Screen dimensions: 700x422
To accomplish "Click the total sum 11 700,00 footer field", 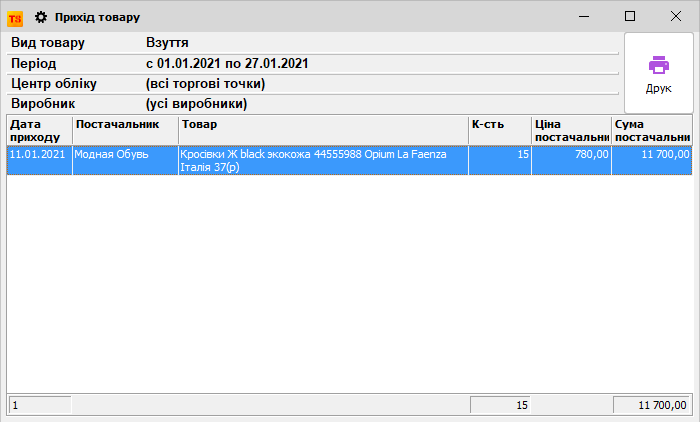I will 651,405.
